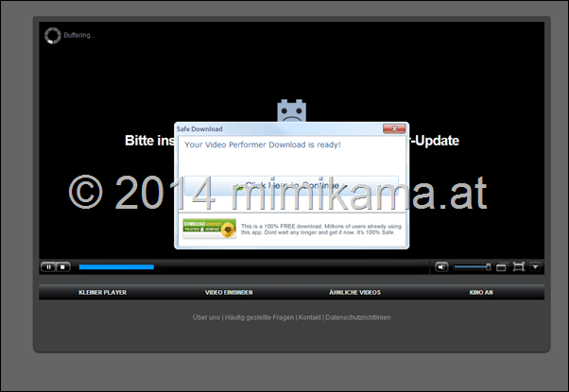Click the Download trusted verified badge
This screenshot has width=569, height=392.
tap(210, 229)
